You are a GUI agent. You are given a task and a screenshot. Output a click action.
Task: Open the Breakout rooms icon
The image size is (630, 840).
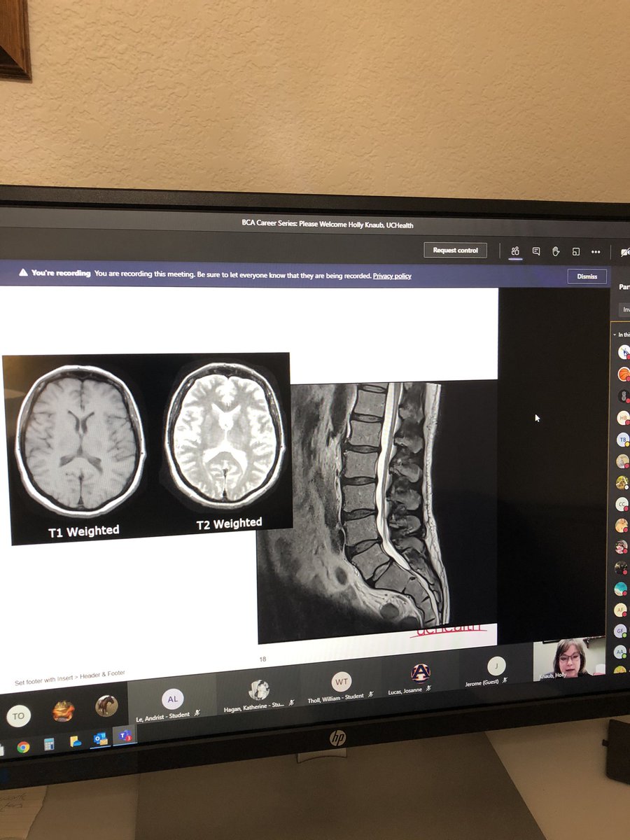click(575, 251)
